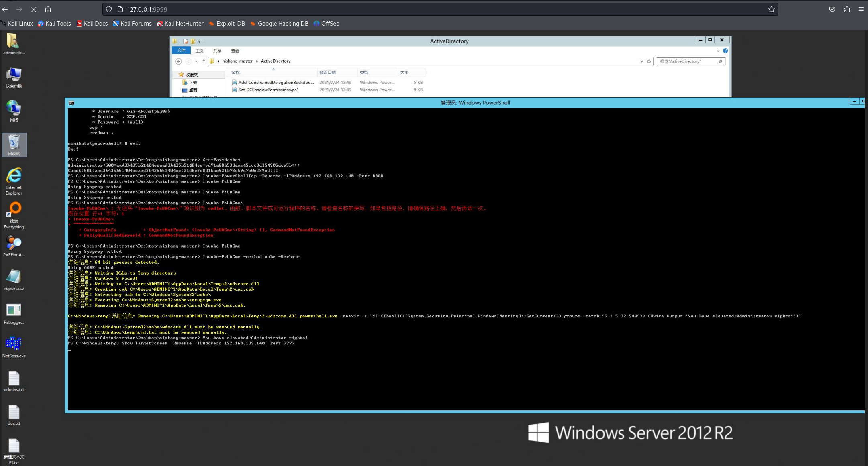Open Kali Linux bookmark
The image size is (868, 466).
[16, 24]
